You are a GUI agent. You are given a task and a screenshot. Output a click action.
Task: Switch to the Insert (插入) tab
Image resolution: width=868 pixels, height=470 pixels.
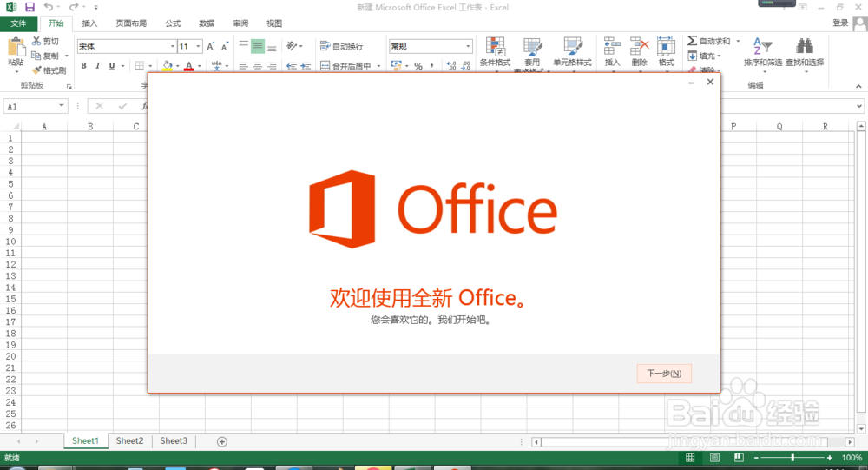[x=89, y=23]
